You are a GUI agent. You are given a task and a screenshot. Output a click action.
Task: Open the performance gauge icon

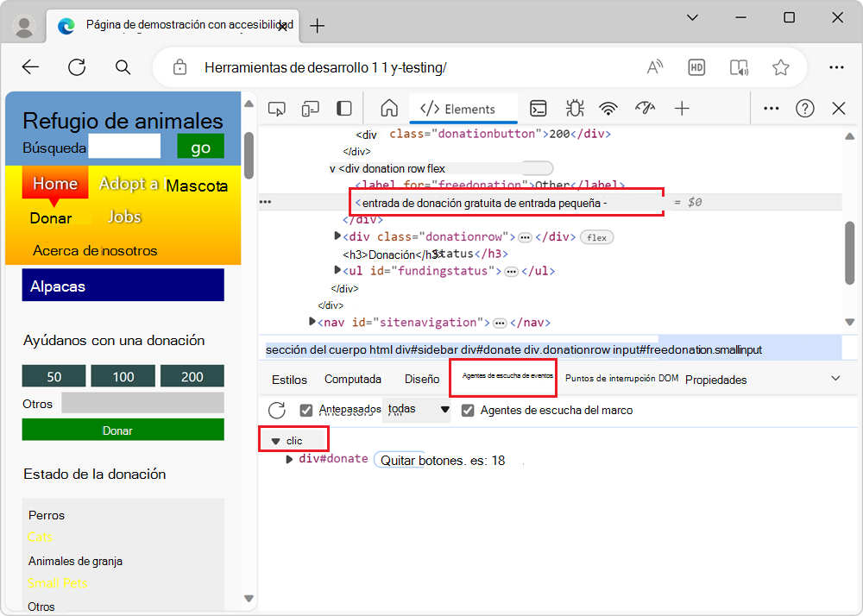[x=643, y=109]
